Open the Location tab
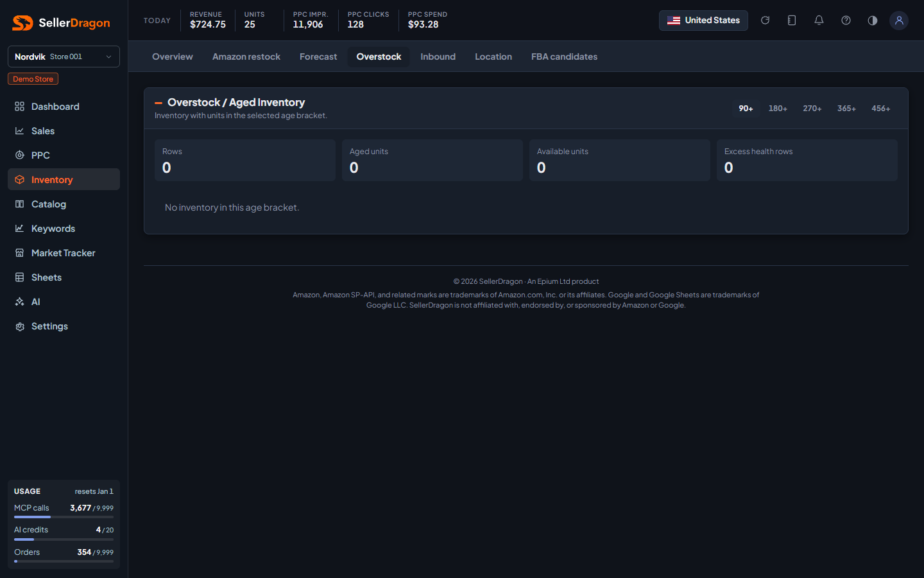Screen dimensions: 924x578 click(x=493, y=57)
